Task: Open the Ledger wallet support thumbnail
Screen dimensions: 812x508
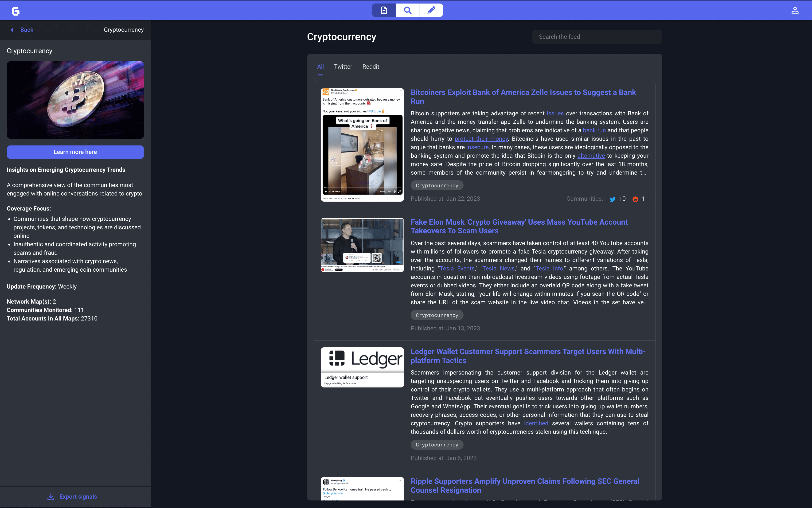Action: (x=362, y=367)
